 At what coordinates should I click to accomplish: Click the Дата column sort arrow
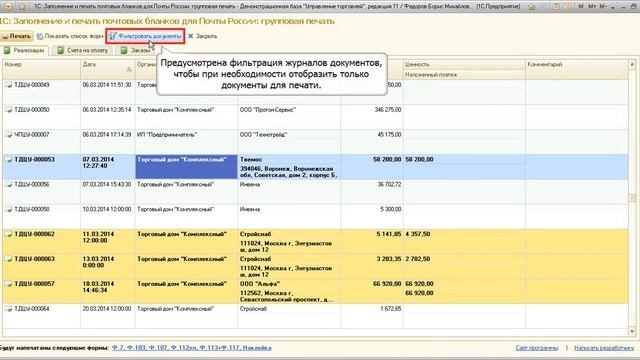pos(129,69)
